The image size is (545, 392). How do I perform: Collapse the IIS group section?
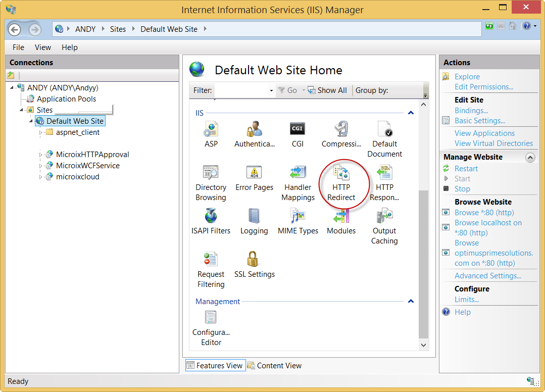[x=411, y=113]
